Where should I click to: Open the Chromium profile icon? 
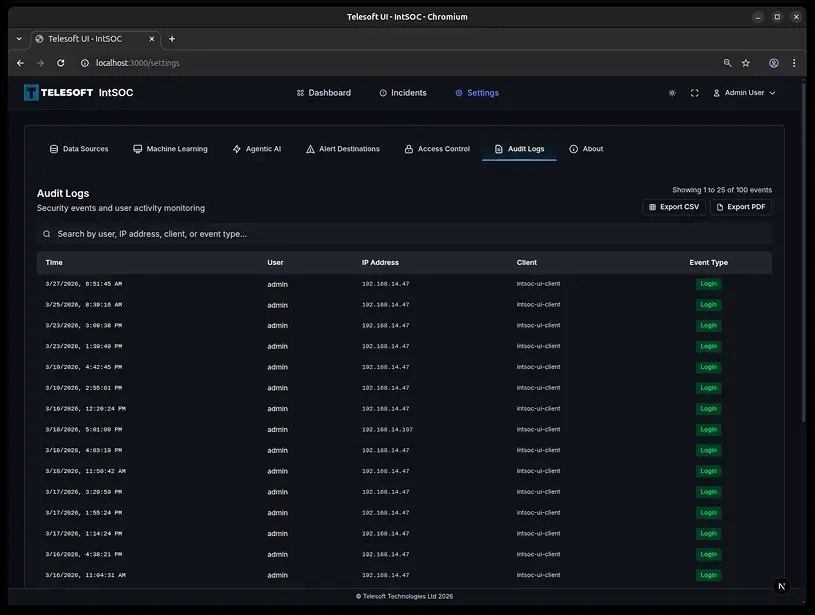click(774, 63)
